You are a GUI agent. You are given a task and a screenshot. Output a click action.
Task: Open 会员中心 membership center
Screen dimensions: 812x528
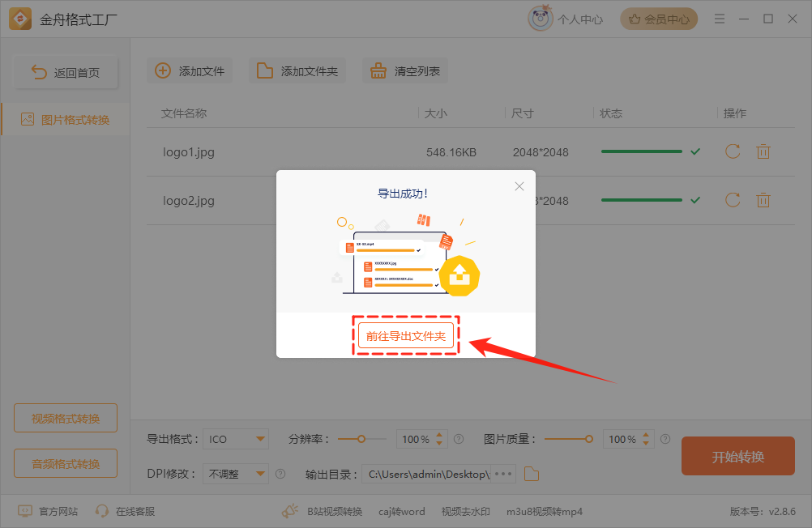point(659,18)
